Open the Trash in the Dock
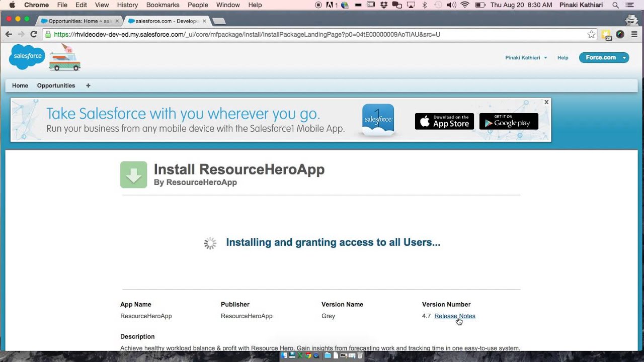 pos(360,355)
